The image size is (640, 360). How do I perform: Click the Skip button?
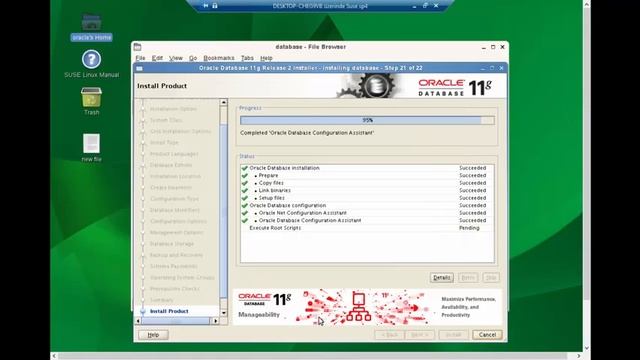[491, 278]
